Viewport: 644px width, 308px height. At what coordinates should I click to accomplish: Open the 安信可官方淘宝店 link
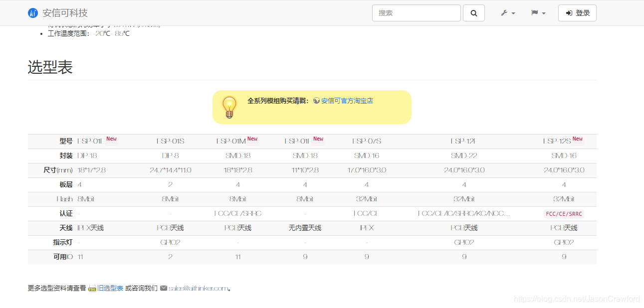347,101
